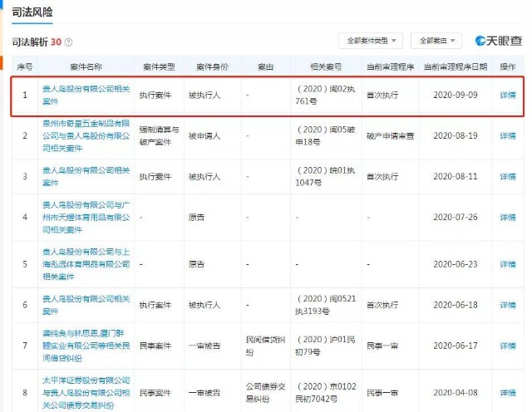This screenshot has width=532, height=412.
Task: Open case 7 龚纯良与林思恩 case link
Action: point(86,346)
